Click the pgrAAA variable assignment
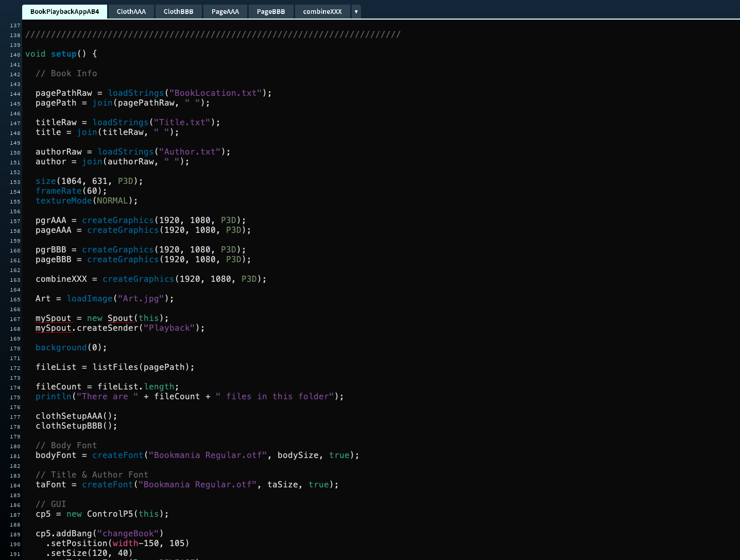The width and height of the screenshot is (740, 560). click(x=141, y=220)
